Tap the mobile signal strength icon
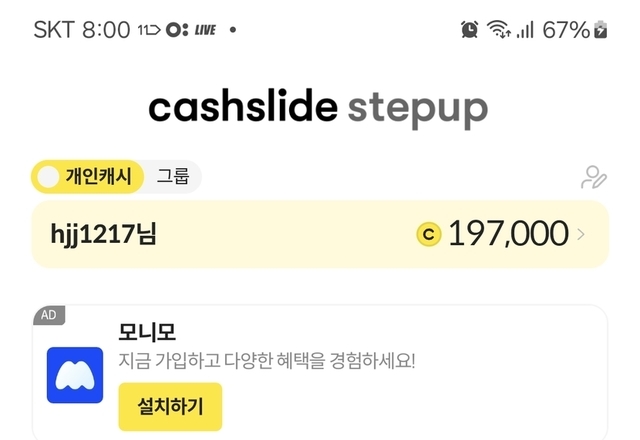The width and height of the screenshot is (640, 440). (x=525, y=30)
